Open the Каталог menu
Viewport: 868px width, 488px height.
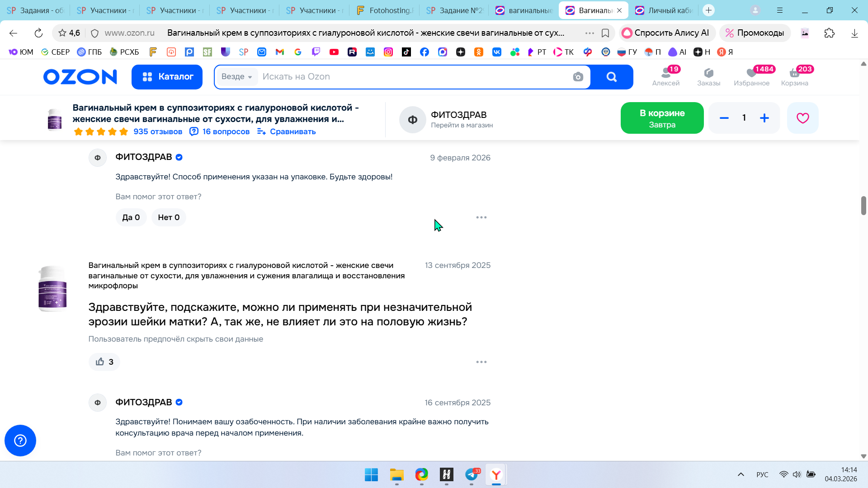tap(167, 77)
